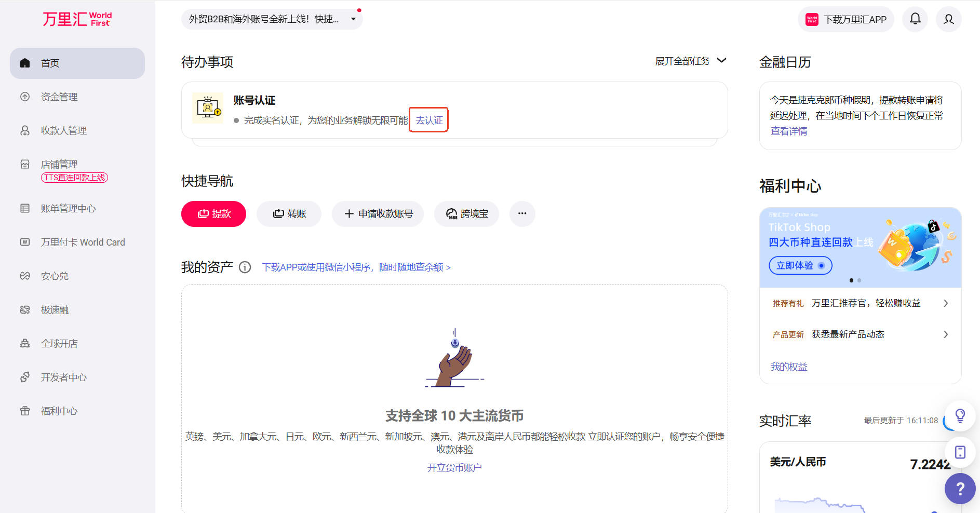The image size is (980, 513).
Task: Open the 万里汇推荐官 row chevron
Action: tap(946, 303)
